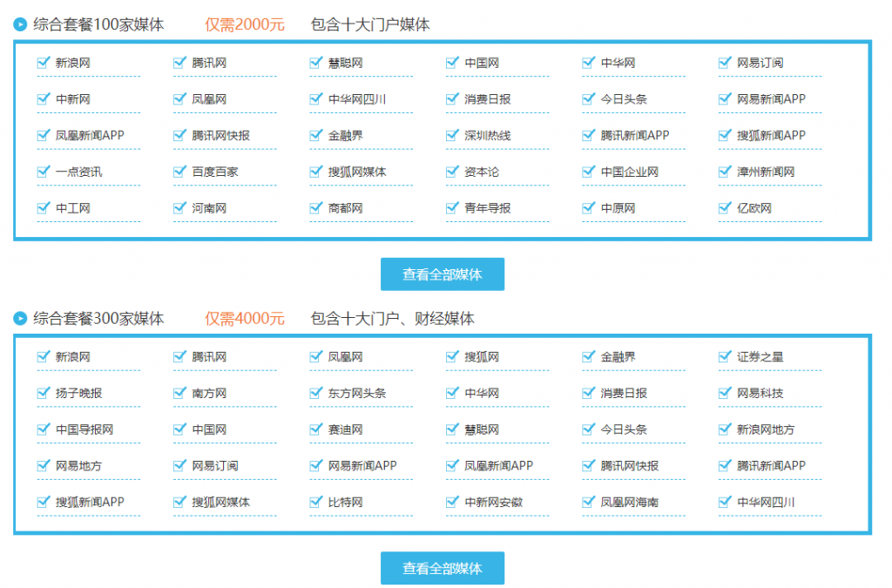Select the 综合套餐300家媒体 heading
Viewport: 892px width, 588px height.
pyautogui.click(x=98, y=319)
